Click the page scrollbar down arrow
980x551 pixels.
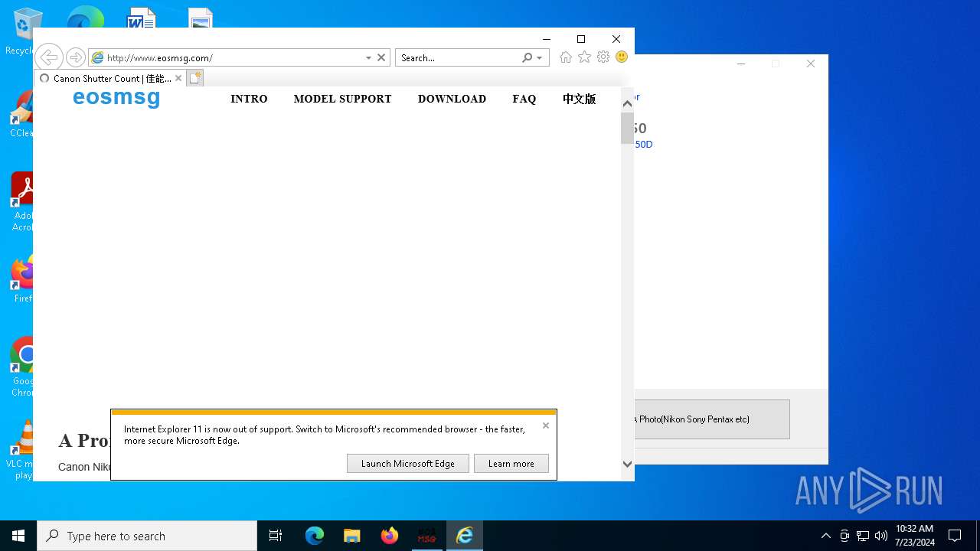(x=627, y=464)
